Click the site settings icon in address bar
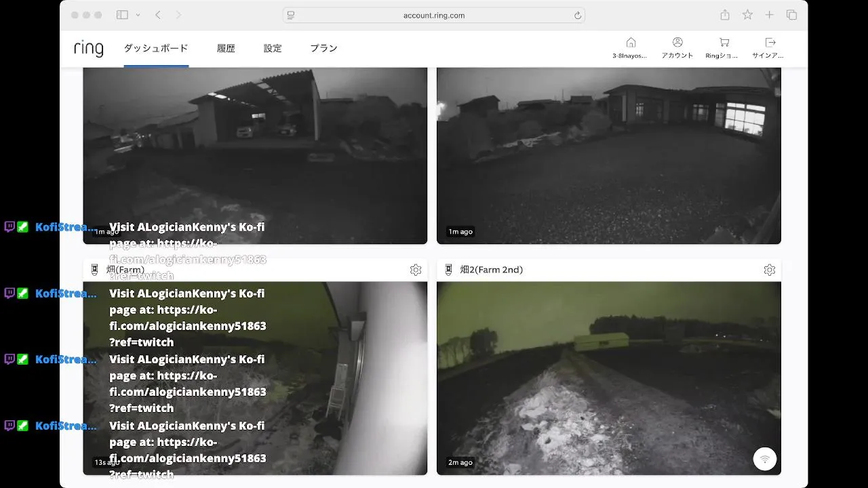Screen dimensions: 868x488 [x=291, y=15]
